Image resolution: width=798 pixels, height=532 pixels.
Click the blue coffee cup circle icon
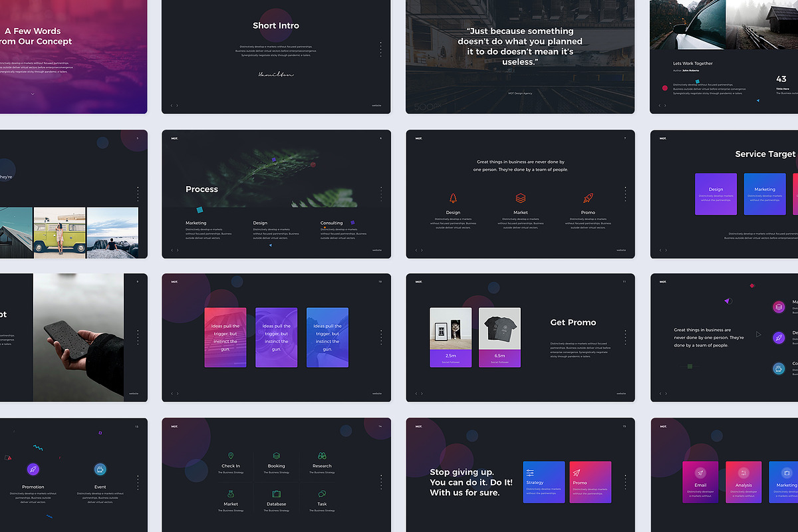779,368
